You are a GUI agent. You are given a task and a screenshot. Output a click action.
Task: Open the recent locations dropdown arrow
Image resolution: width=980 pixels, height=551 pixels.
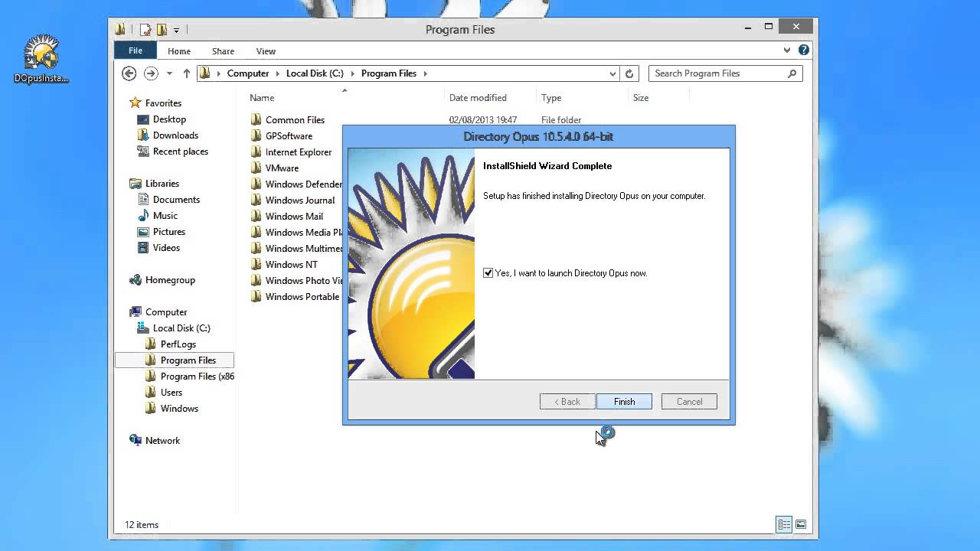click(168, 74)
